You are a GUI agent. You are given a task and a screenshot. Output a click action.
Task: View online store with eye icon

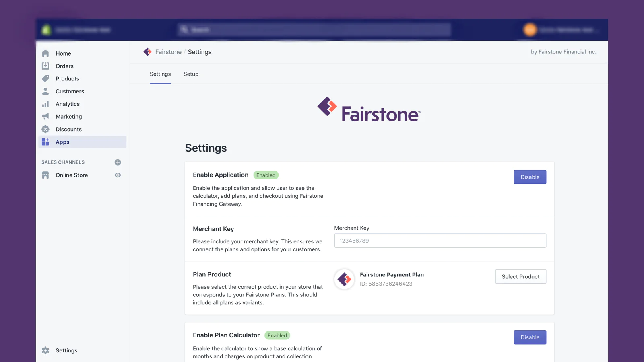click(x=118, y=175)
